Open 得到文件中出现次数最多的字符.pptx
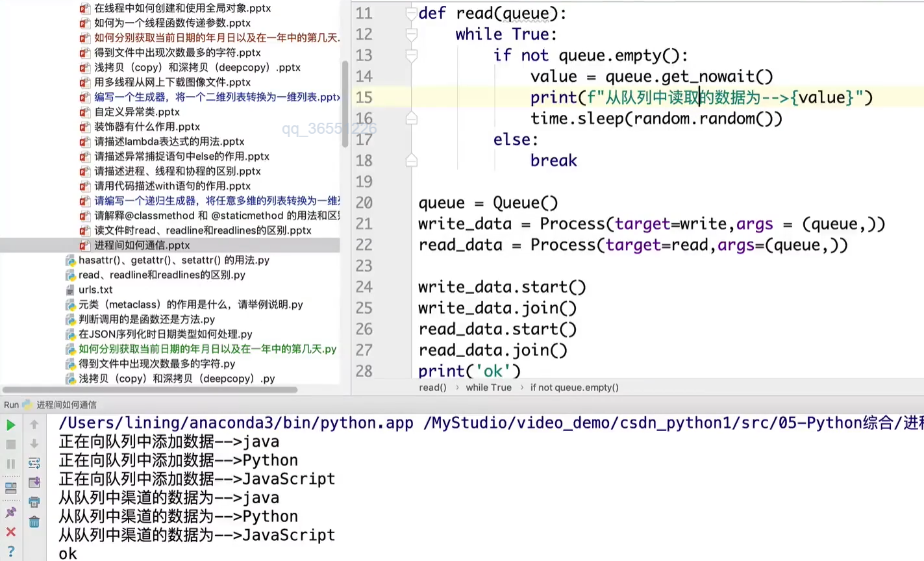Viewport: 924px width, 561px height. click(177, 53)
